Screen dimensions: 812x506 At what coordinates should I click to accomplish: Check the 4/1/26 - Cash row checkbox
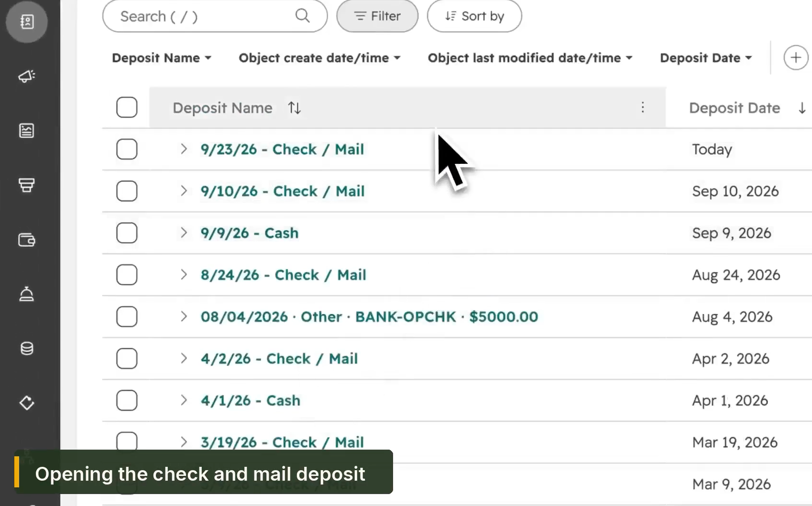(127, 400)
